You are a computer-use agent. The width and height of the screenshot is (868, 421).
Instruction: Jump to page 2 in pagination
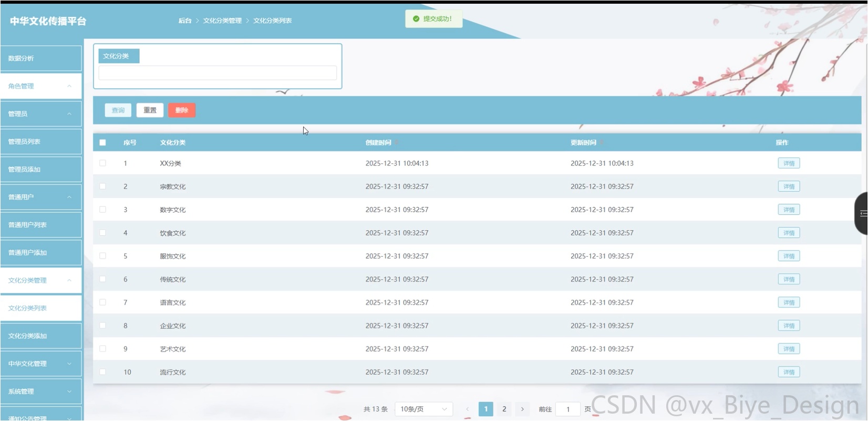(x=504, y=409)
